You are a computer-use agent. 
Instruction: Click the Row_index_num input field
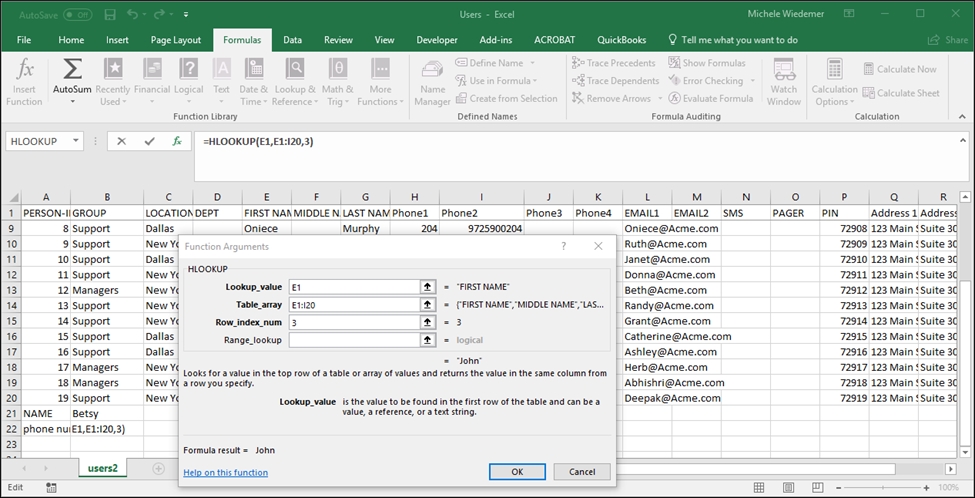[355, 322]
